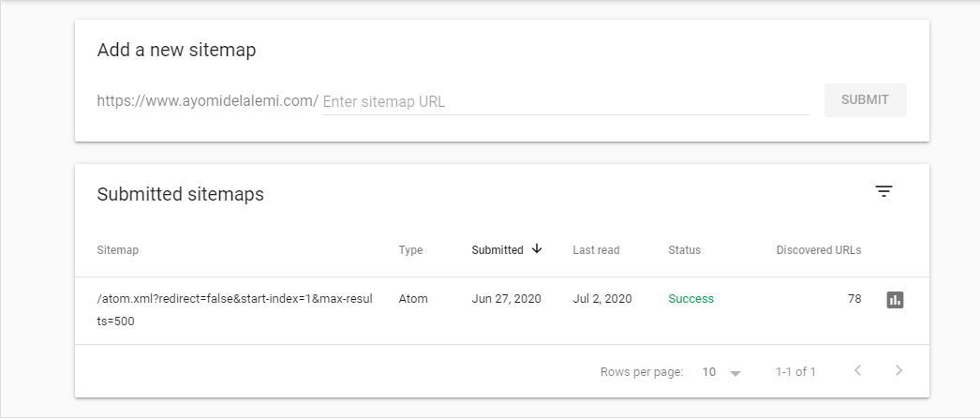Sort by the Status column header
This screenshot has width=980, height=419.
(684, 250)
